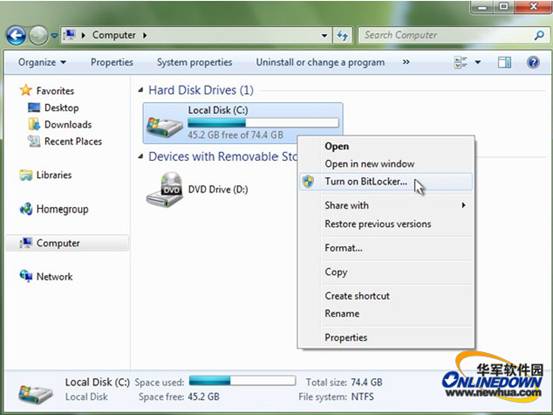The width and height of the screenshot is (553, 415).
Task: Click the computer icon in address bar
Action: coord(69,35)
